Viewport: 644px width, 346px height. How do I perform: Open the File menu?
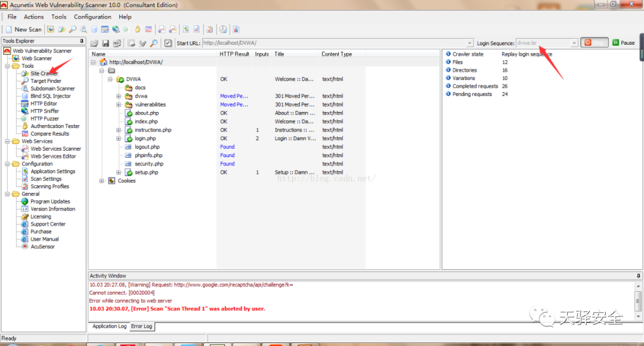12,17
